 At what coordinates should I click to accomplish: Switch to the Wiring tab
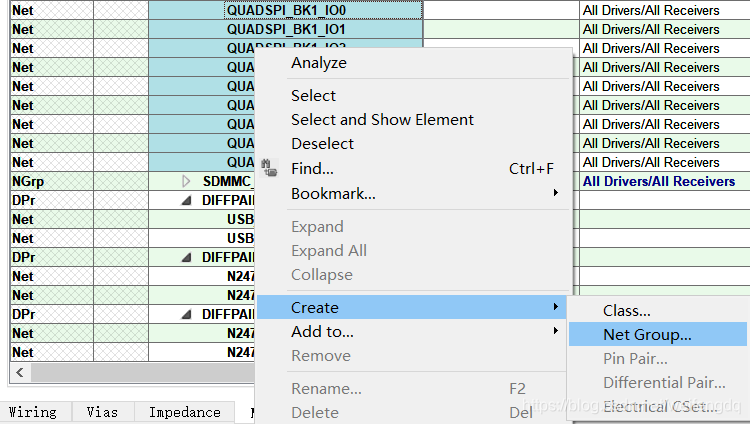[x=32, y=412]
